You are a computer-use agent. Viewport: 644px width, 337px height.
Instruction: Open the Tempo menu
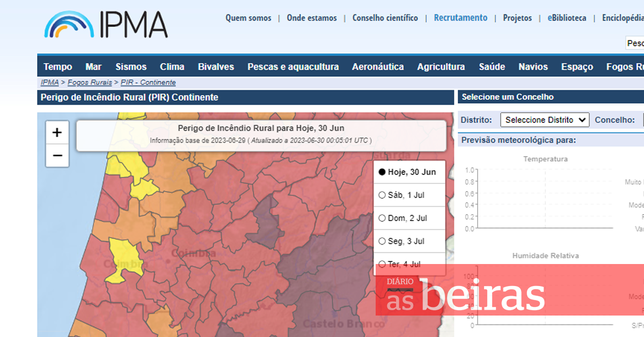coord(58,67)
